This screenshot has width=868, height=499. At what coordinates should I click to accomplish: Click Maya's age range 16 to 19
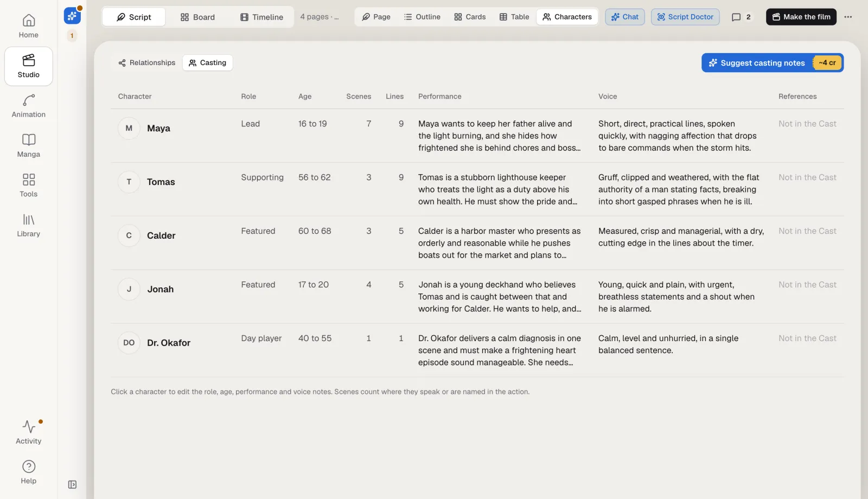tap(312, 124)
